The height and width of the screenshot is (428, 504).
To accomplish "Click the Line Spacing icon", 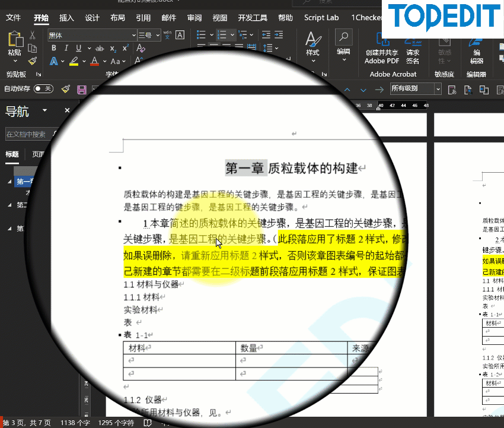I will click(267, 48).
